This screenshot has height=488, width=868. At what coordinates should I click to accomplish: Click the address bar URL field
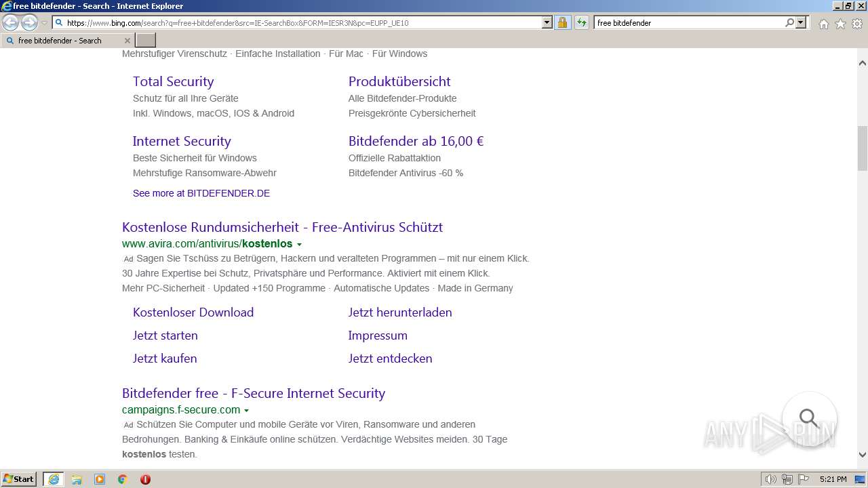tap(303, 22)
